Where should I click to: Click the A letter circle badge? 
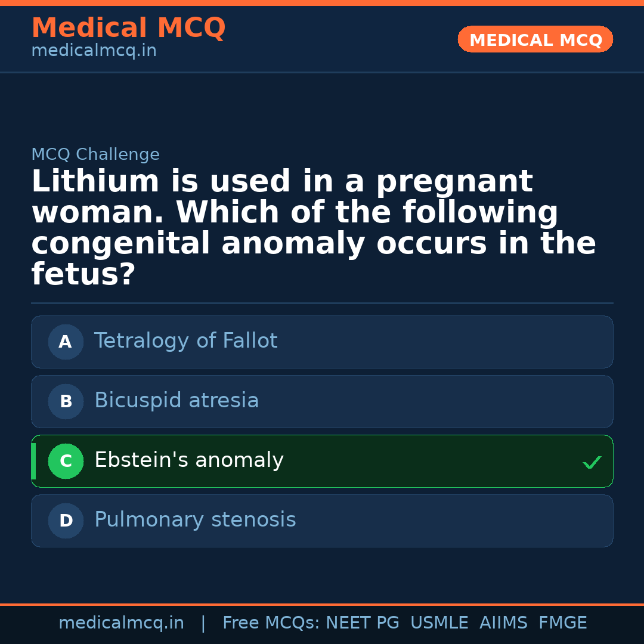pyautogui.click(x=66, y=342)
